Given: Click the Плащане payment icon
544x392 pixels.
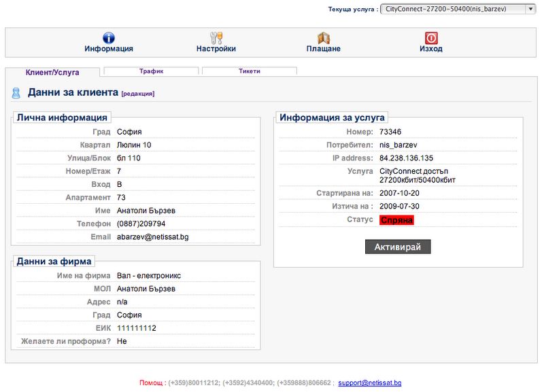Looking at the screenshot, I should (324, 38).
